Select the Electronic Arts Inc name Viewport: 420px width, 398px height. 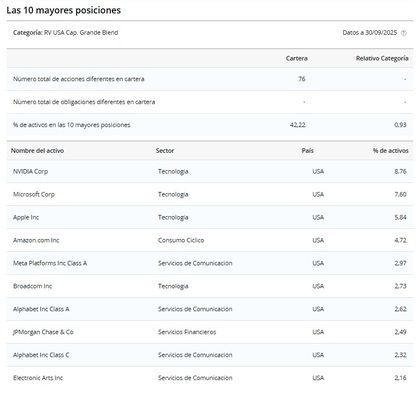click(38, 378)
